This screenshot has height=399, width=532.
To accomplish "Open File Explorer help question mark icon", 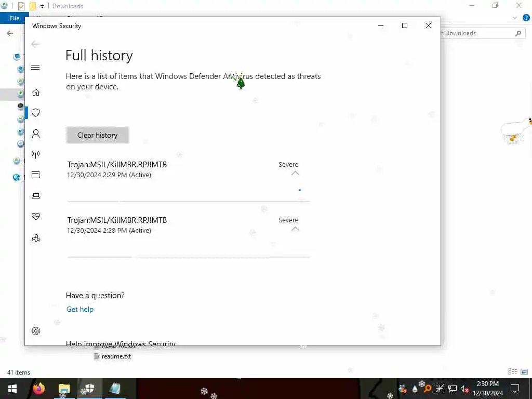I will [x=526, y=18].
